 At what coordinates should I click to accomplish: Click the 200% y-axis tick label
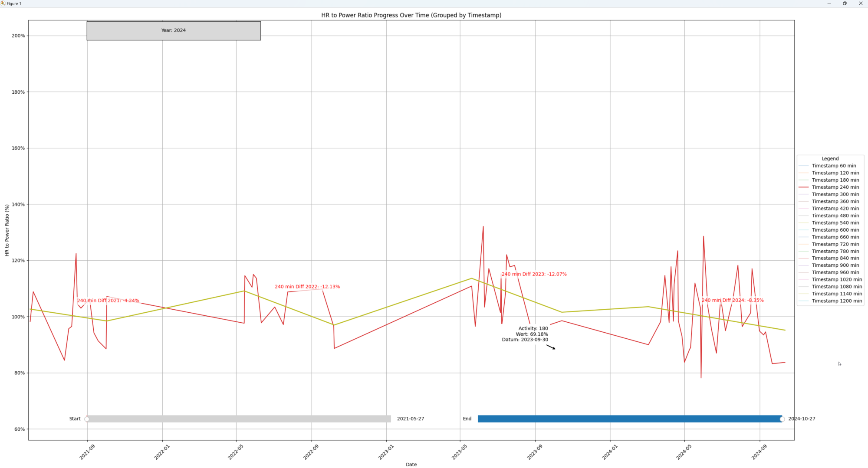click(x=18, y=36)
